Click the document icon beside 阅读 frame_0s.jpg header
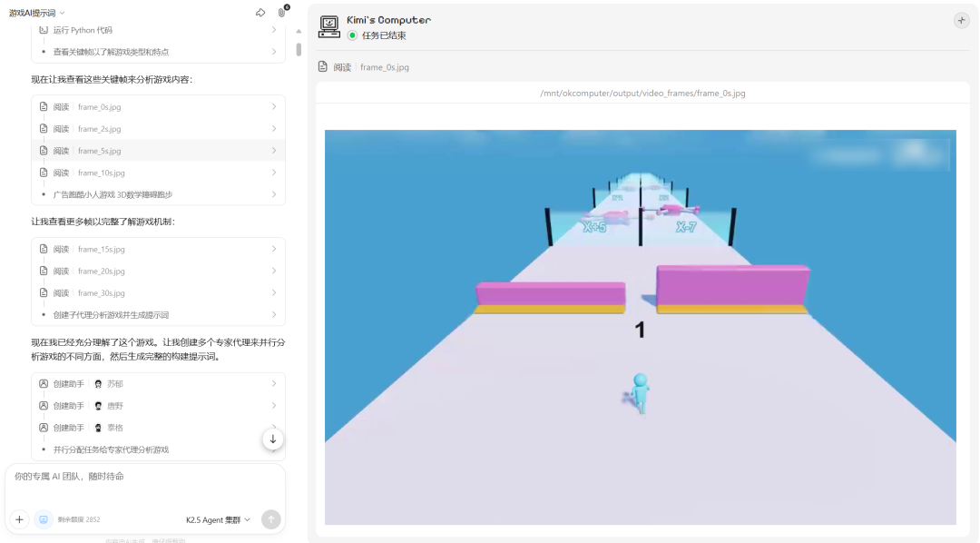This screenshot has width=980, height=543. [x=322, y=67]
